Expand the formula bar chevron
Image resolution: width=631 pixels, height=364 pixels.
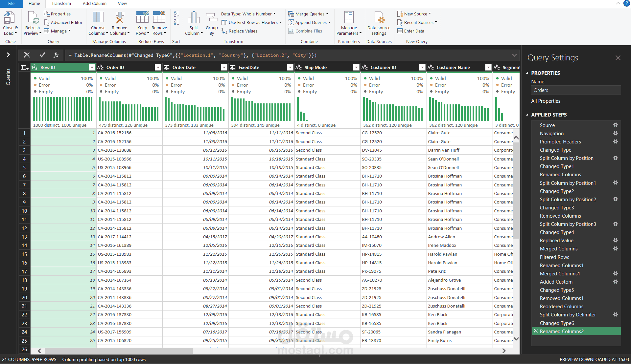pos(514,55)
